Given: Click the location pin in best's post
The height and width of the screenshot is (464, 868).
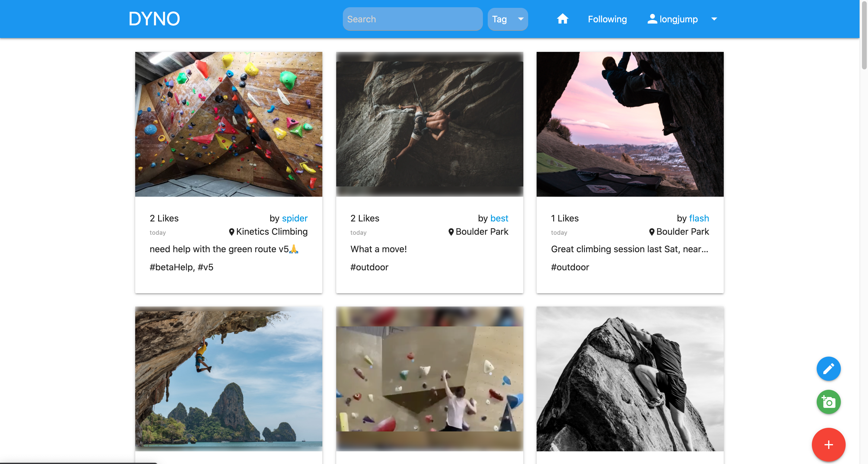Looking at the screenshot, I should (451, 232).
